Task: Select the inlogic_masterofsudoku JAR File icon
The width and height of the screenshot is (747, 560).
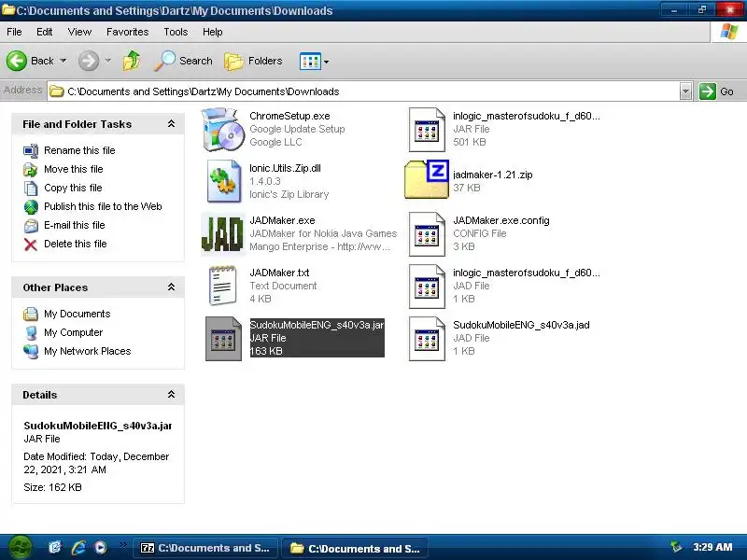Action: pos(427,130)
